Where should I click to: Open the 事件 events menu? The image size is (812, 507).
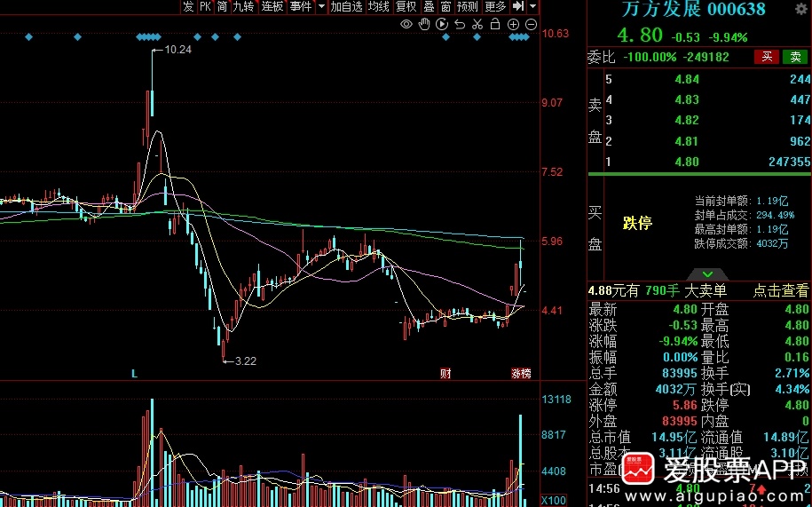(301, 6)
